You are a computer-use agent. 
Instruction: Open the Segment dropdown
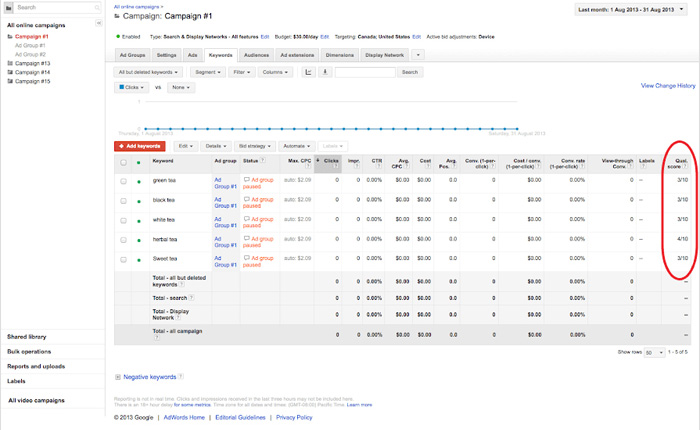pyautogui.click(x=208, y=72)
